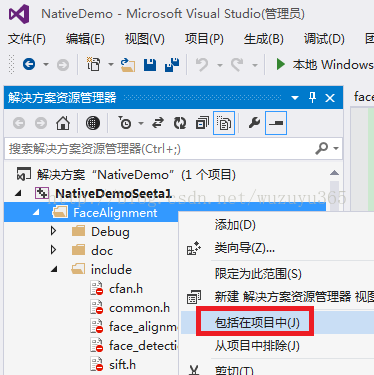Viewport: 374px width, 375px height.
Task: Close the Solution Explorer panel
Action: (330, 98)
